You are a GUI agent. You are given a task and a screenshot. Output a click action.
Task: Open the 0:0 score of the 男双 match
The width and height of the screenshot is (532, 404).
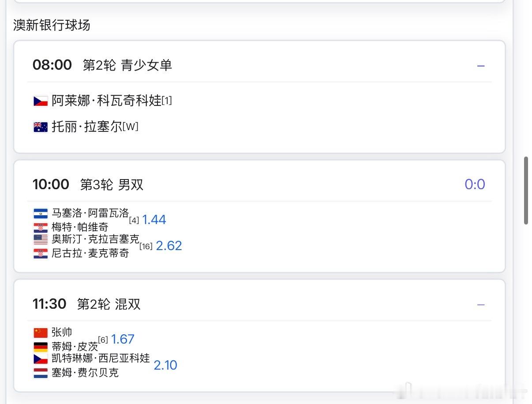[475, 184]
